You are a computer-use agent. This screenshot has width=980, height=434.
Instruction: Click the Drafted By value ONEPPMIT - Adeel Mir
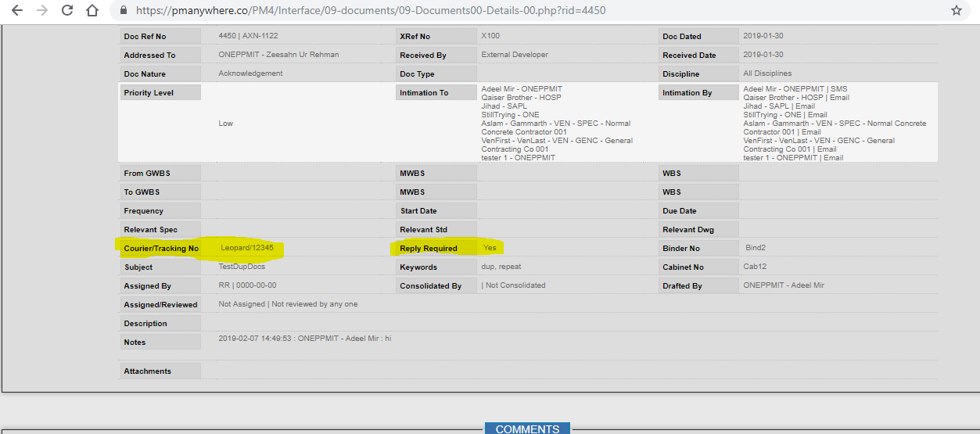(783, 285)
